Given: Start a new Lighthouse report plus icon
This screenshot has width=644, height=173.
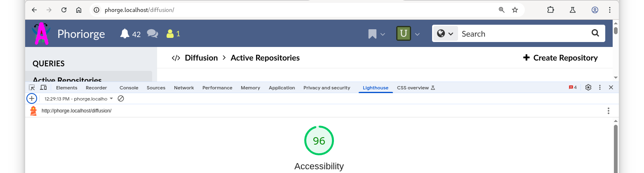Looking at the screenshot, I should click(32, 99).
